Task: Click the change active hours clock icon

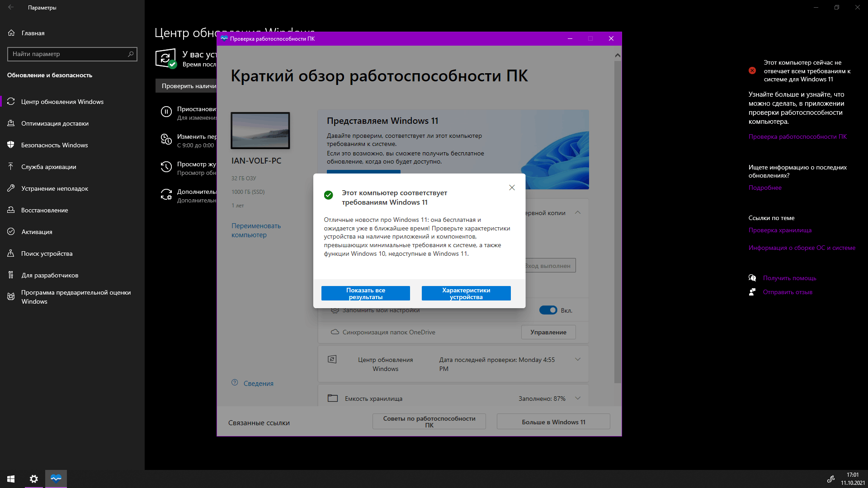Action: [166, 140]
